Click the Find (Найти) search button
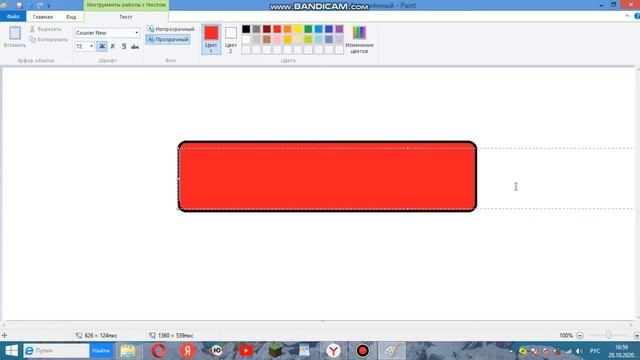This screenshot has width=640, height=360. (101, 351)
